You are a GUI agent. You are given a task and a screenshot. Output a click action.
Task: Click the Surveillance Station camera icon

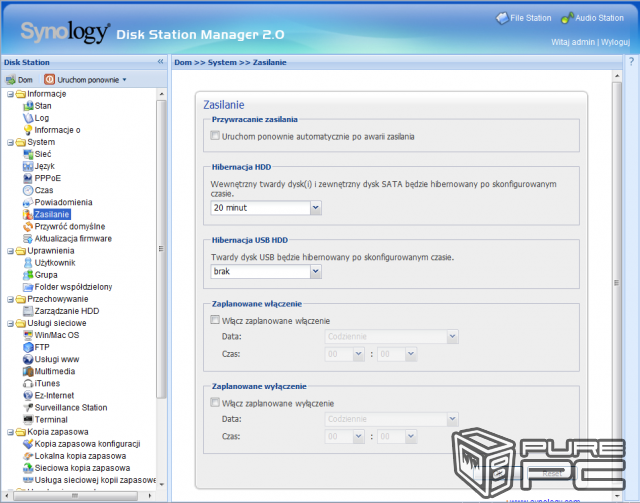[28, 408]
